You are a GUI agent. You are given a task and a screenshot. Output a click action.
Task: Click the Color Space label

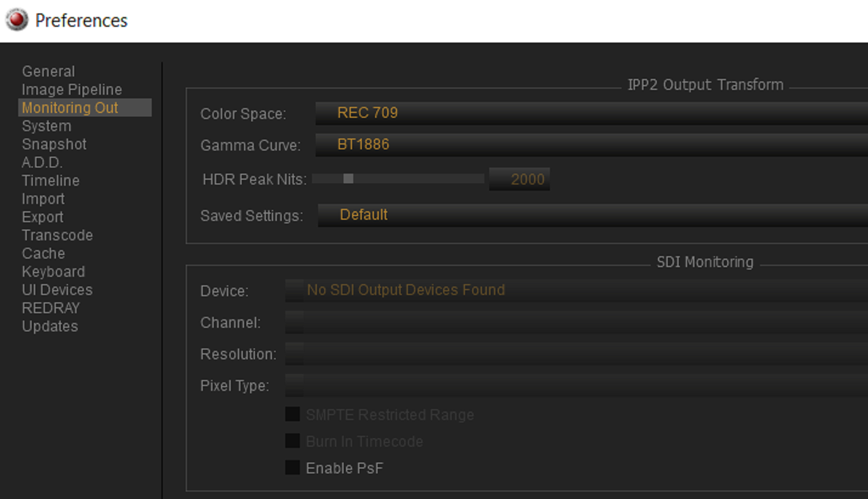click(x=243, y=114)
